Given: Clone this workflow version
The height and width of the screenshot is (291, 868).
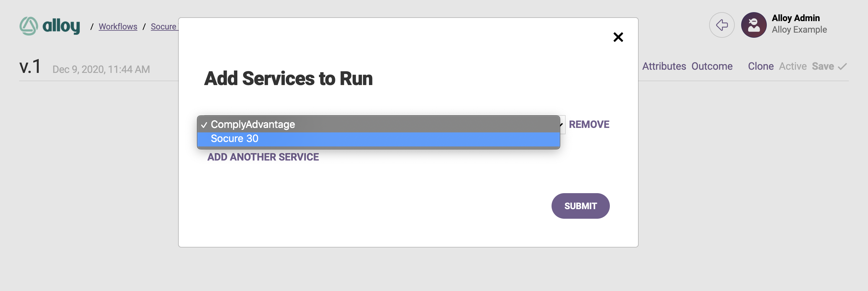Looking at the screenshot, I should pyautogui.click(x=760, y=66).
